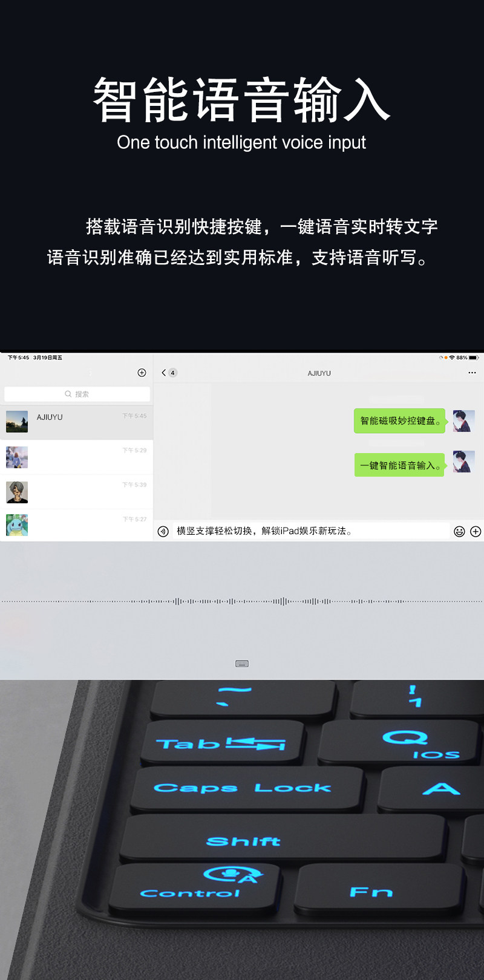The image size is (484, 980).
Task: Click the sender avatar beside 智能磁吸妙控键盘
Action: pyautogui.click(x=464, y=420)
